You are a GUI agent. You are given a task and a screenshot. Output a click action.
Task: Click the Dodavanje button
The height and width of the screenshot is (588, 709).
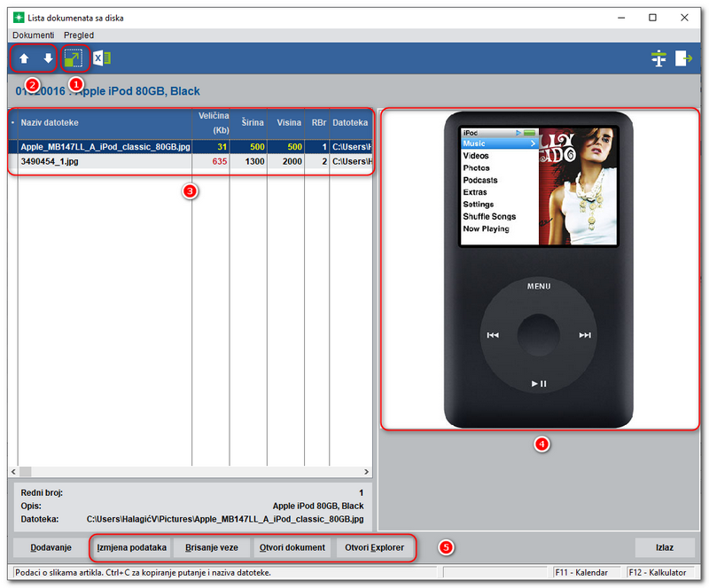pos(51,548)
